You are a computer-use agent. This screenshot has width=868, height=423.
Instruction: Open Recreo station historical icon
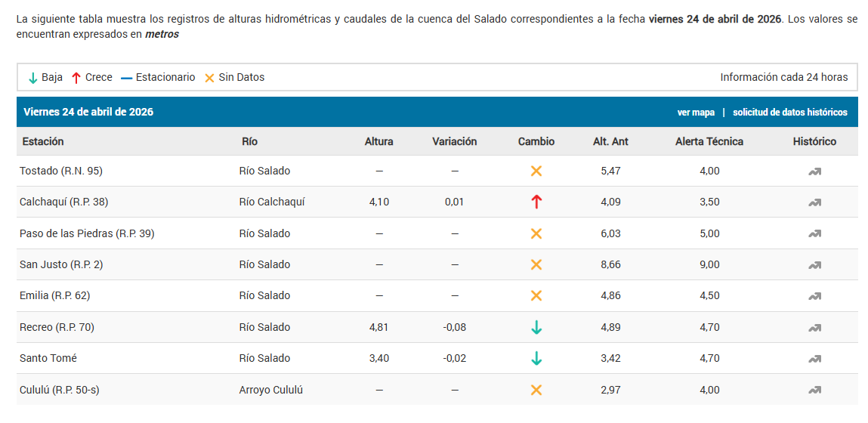814,328
